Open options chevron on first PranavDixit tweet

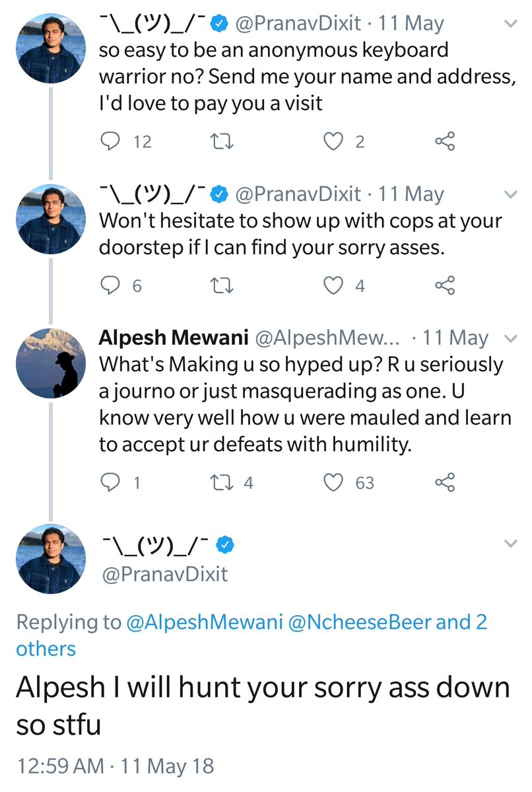click(x=510, y=24)
